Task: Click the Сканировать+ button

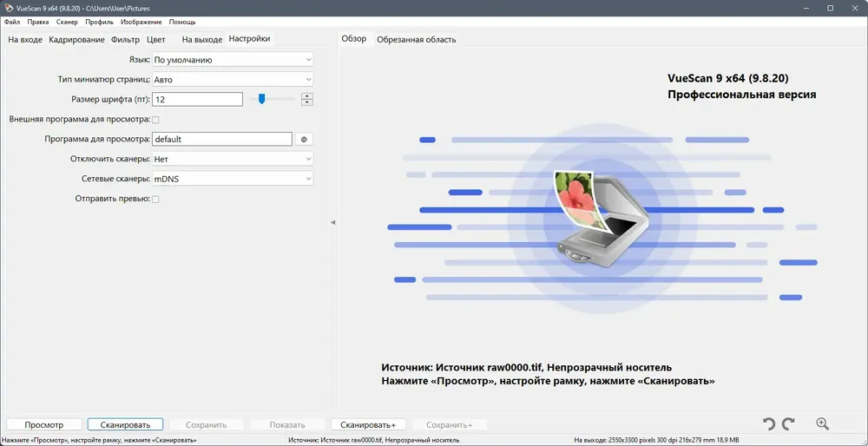Action: tap(368, 425)
